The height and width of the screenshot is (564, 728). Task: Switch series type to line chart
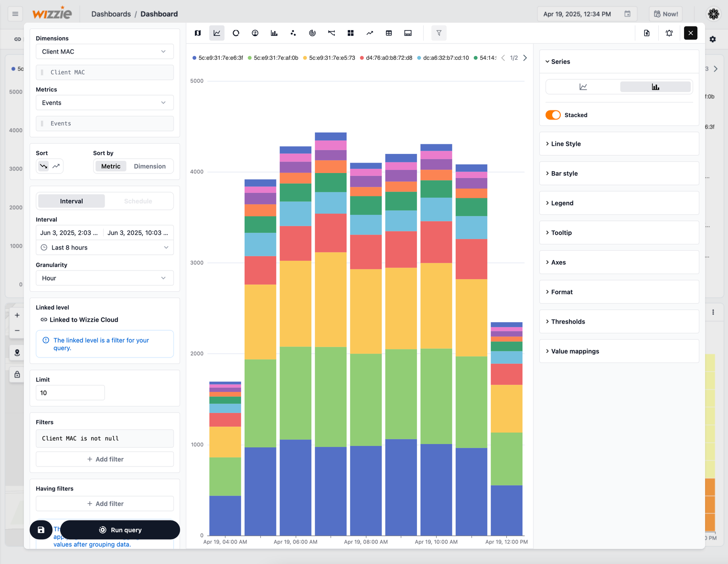pyautogui.click(x=583, y=87)
